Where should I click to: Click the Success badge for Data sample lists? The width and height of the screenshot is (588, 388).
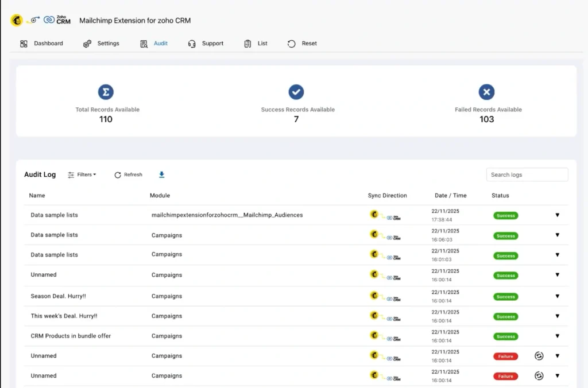[x=505, y=215]
